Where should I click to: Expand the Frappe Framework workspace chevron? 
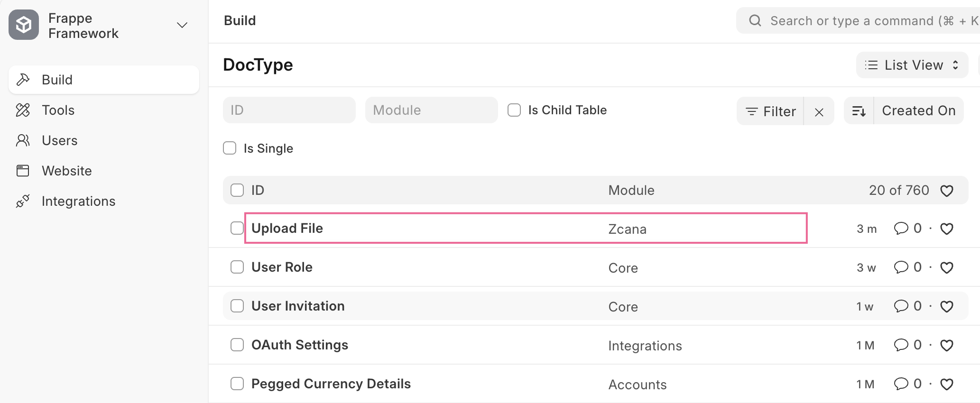pos(182,25)
